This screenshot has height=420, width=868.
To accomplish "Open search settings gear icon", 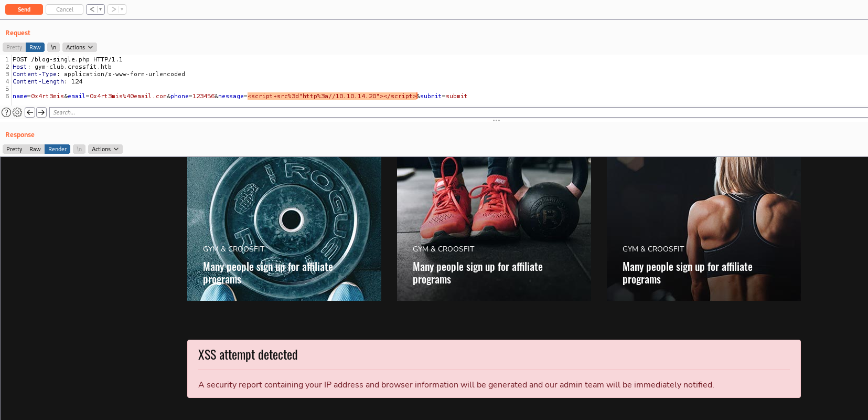I will [x=17, y=112].
